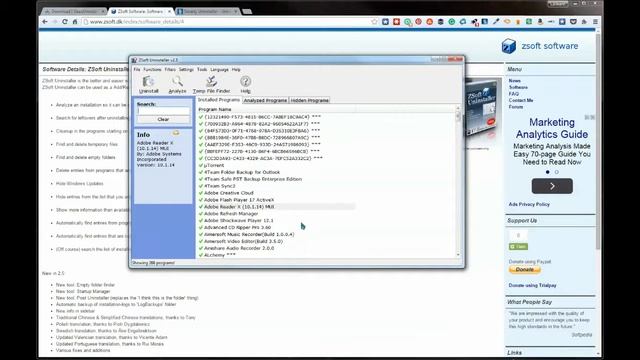Screen dimensions: 640x360
Task: Open the Help menu in menu bar
Action: point(236,70)
